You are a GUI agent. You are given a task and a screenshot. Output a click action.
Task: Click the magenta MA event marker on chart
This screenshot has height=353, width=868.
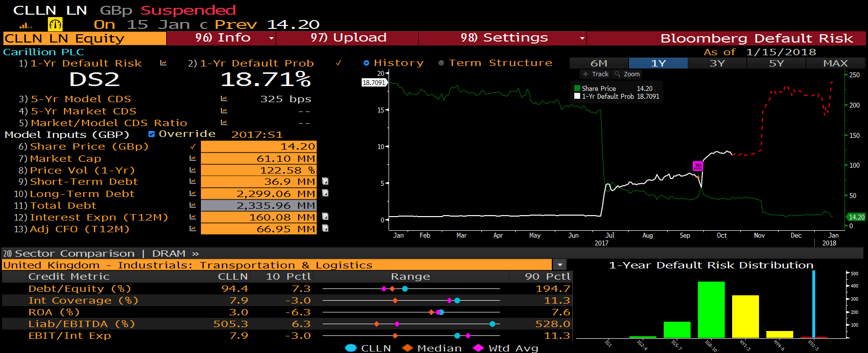698,166
